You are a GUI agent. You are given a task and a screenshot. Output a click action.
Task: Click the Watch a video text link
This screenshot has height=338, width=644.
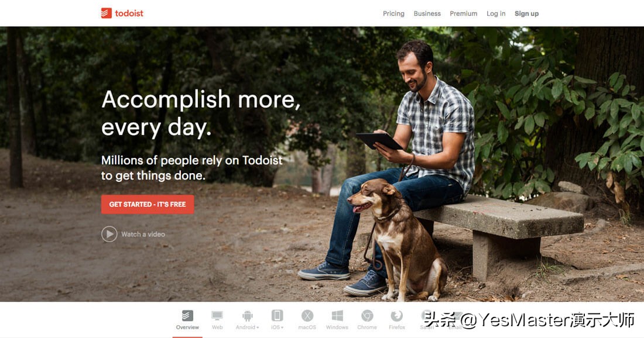coord(143,234)
